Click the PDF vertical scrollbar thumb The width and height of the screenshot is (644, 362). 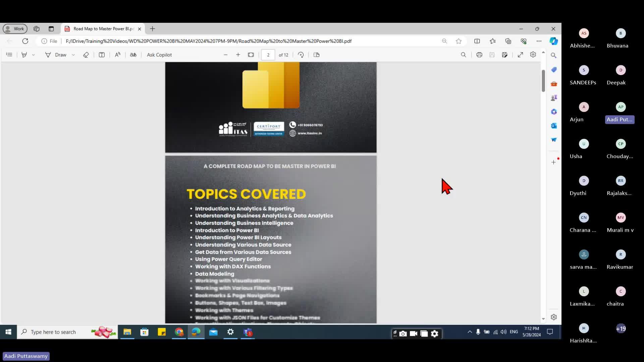click(x=543, y=80)
